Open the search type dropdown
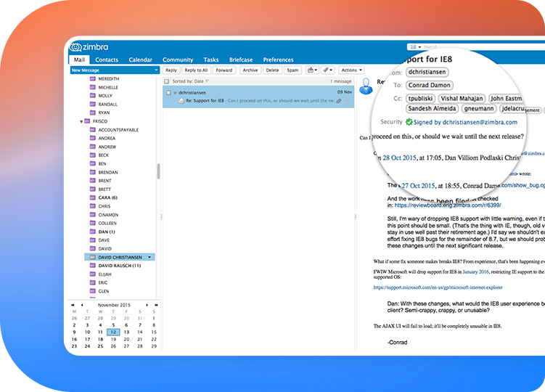The height and width of the screenshot is (392, 545). (x=415, y=46)
